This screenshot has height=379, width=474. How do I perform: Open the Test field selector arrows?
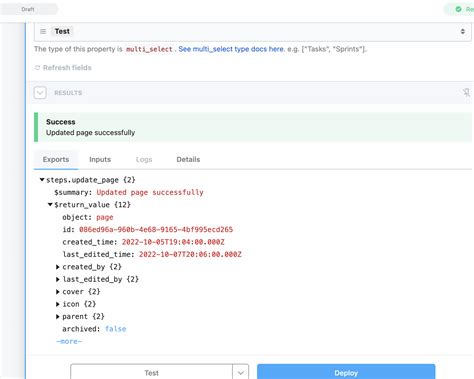pyautogui.click(x=463, y=31)
